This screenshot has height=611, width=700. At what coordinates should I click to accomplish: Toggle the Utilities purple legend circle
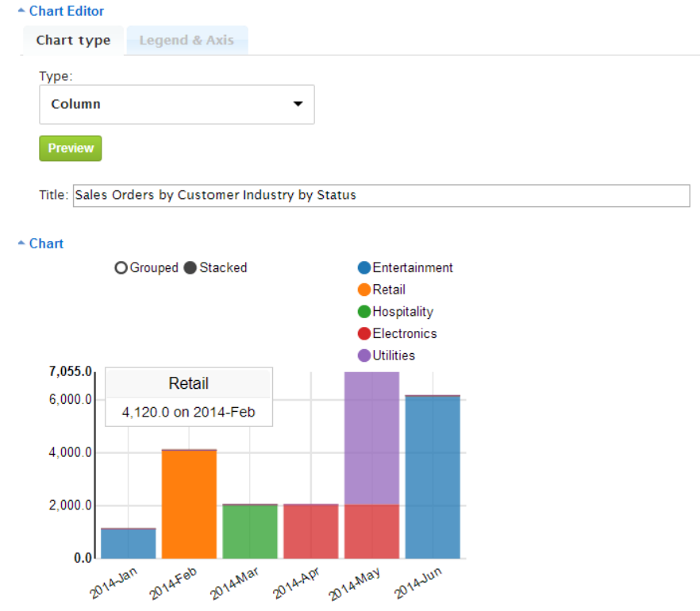[x=363, y=355]
